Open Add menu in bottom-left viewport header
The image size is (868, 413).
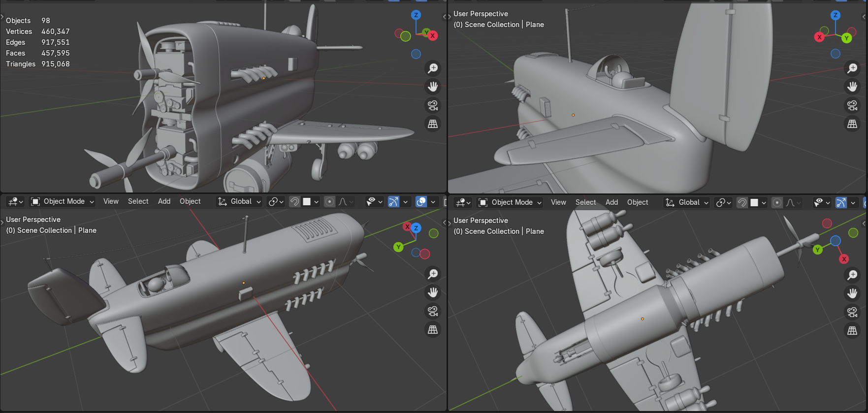(164, 201)
